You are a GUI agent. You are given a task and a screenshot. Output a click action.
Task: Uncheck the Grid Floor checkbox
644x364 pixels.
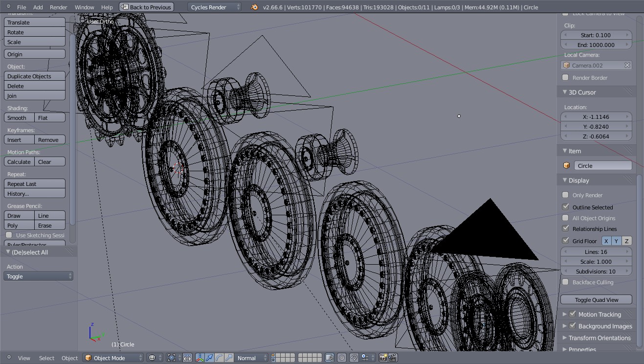(x=565, y=241)
